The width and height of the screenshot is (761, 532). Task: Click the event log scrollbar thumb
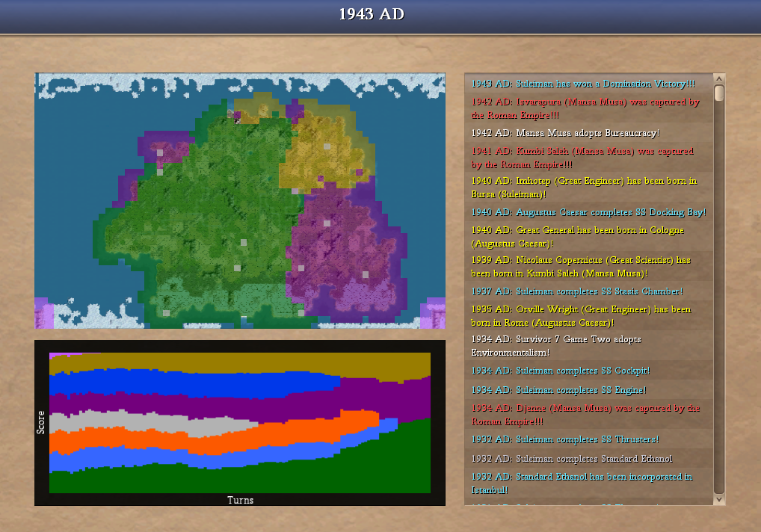tap(719, 93)
